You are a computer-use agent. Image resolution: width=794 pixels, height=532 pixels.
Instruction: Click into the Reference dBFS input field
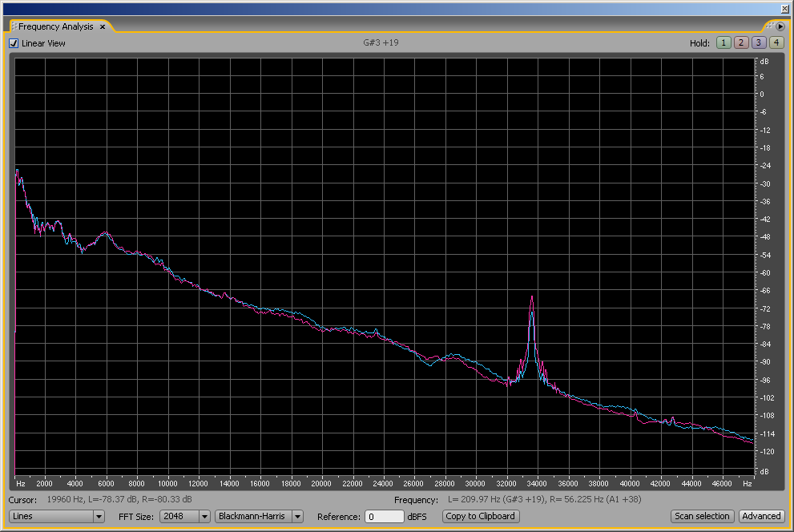coord(384,517)
